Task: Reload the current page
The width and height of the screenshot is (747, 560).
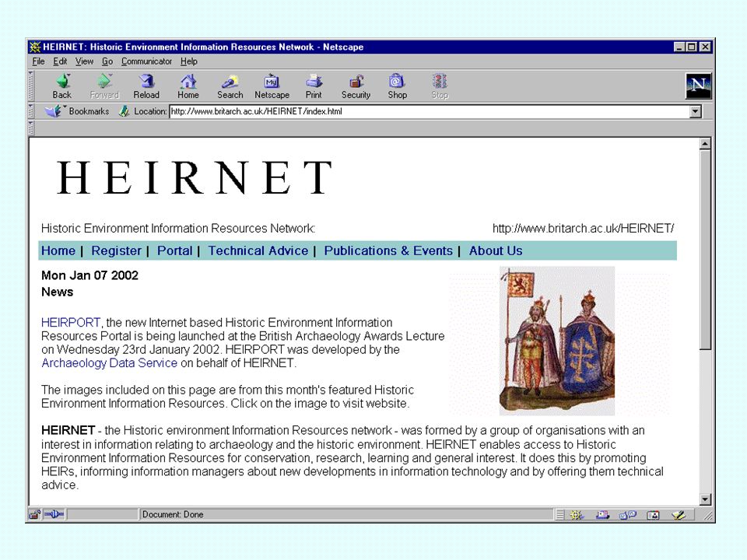Action: click(x=146, y=86)
